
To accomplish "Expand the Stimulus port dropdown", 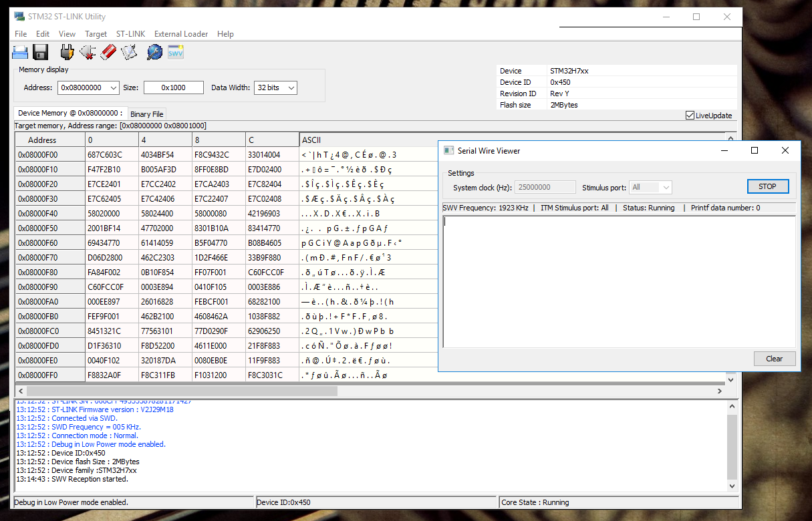I will [x=666, y=188].
